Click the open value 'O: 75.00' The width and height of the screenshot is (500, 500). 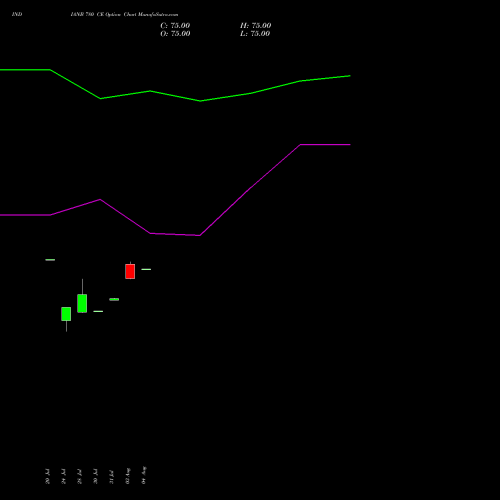(175, 34)
